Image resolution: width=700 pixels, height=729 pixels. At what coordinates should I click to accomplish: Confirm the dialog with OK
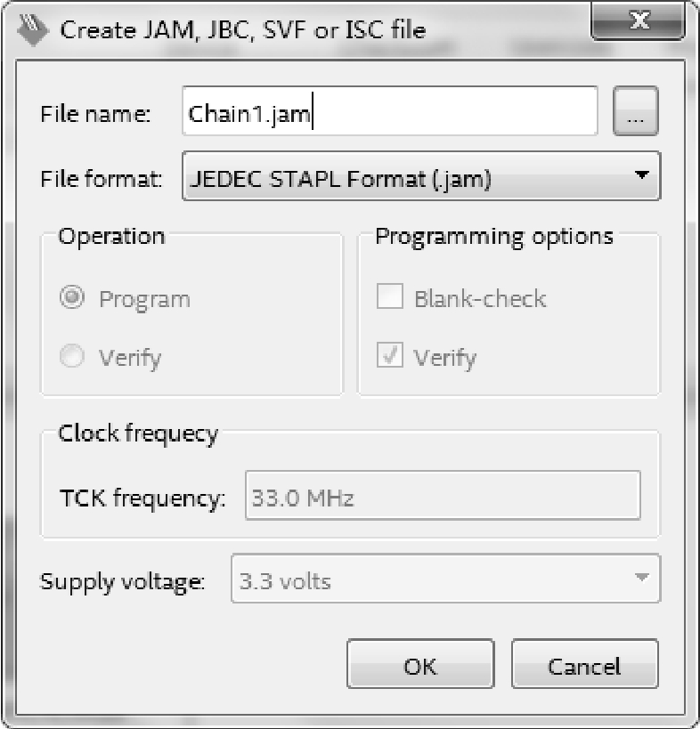pos(420,664)
